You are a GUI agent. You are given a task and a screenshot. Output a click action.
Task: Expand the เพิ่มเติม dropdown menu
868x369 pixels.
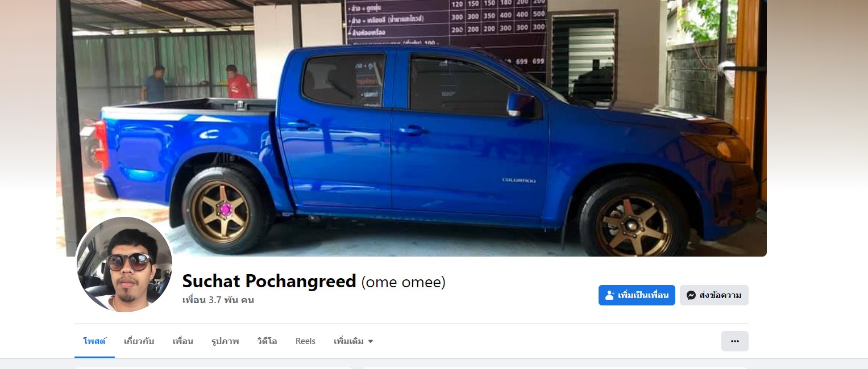(354, 341)
